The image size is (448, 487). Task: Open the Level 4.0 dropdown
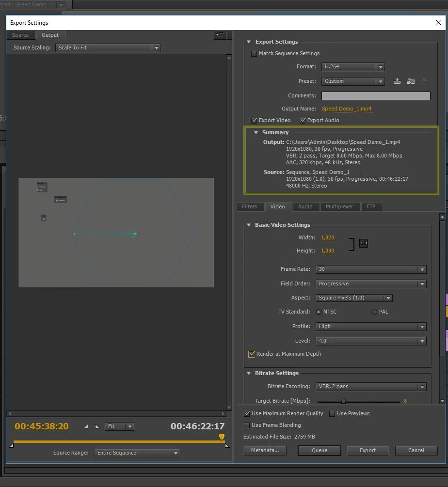(371, 341)
